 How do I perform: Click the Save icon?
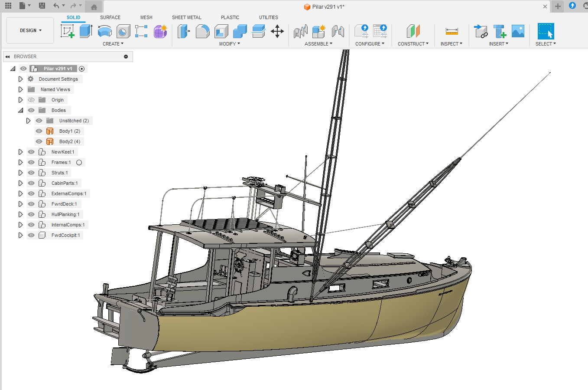click(x=42, y=6)
